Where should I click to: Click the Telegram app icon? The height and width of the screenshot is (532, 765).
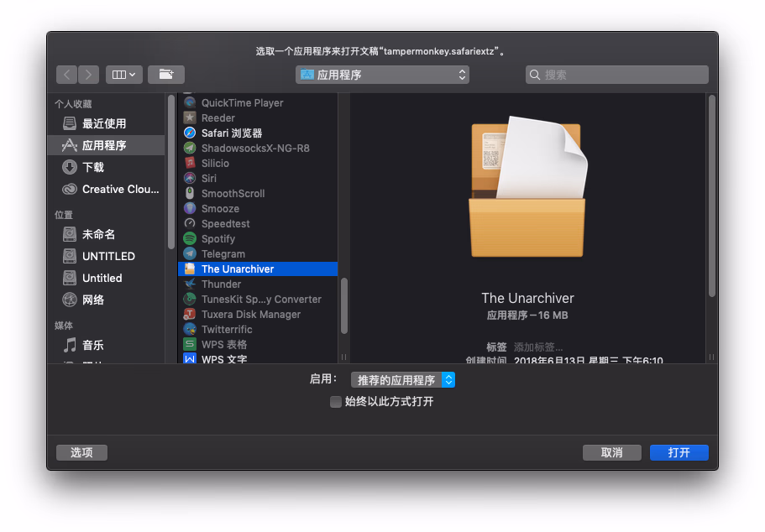point(190,254)
